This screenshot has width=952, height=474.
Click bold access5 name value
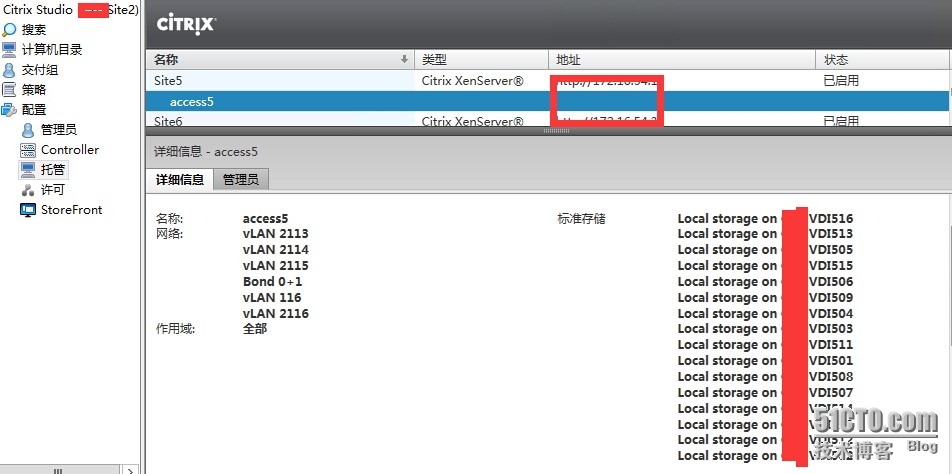pyautogui.click(x=265, y=218)
